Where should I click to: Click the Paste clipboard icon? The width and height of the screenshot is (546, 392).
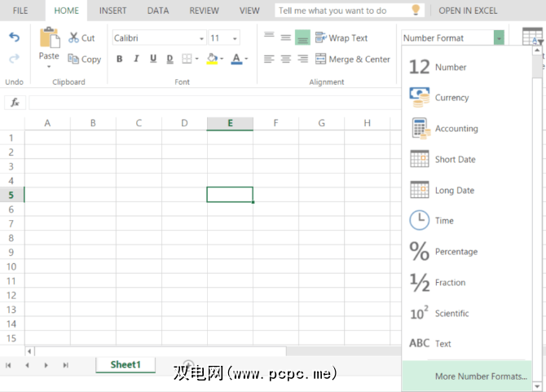click(x=50, y=37)
